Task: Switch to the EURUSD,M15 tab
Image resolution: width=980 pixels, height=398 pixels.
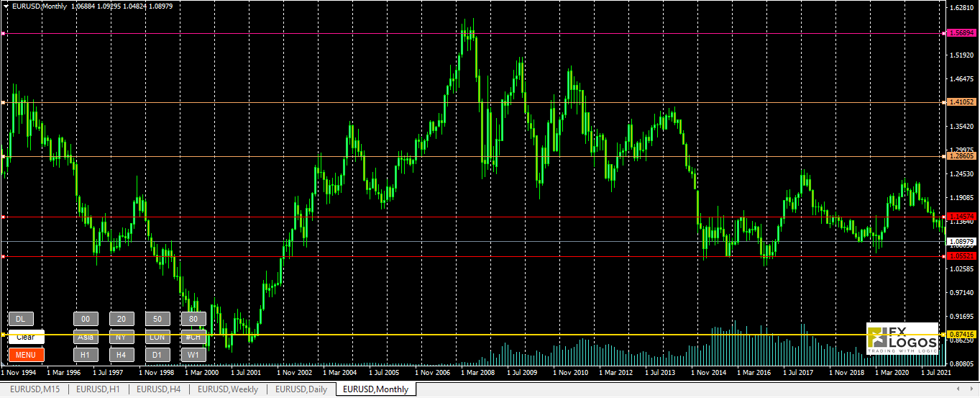Action: pyautogui.click(x=34, y=389)
